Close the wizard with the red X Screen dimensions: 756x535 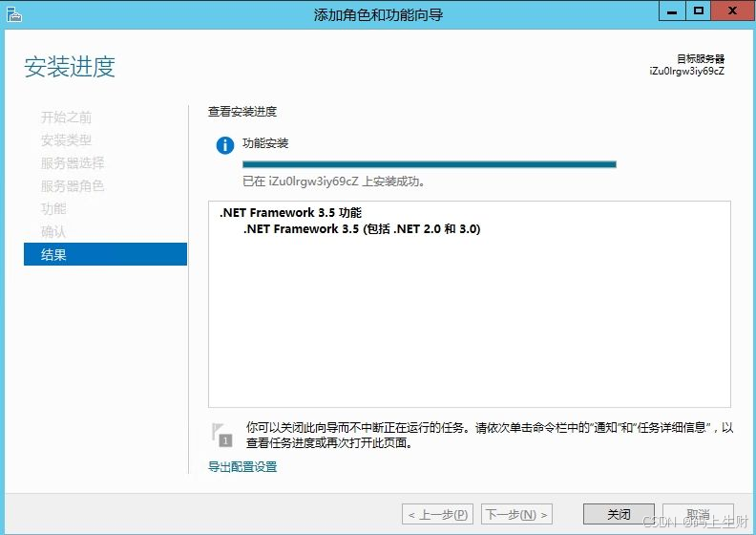[732, 11]
